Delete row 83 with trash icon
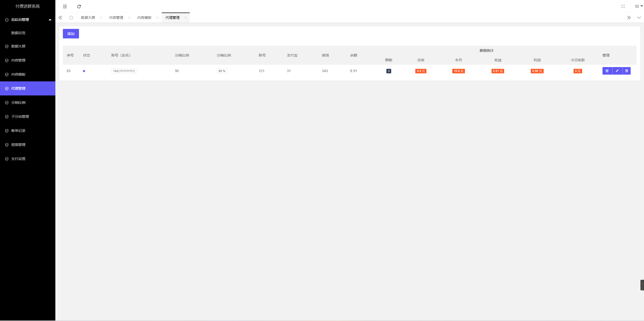 tap(607, 71)
